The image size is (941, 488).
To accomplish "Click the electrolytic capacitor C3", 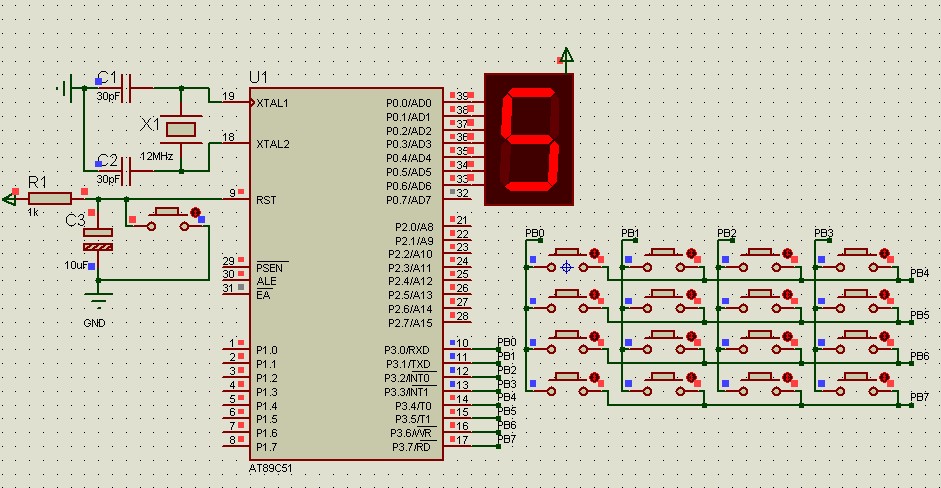I will point(98,239).
